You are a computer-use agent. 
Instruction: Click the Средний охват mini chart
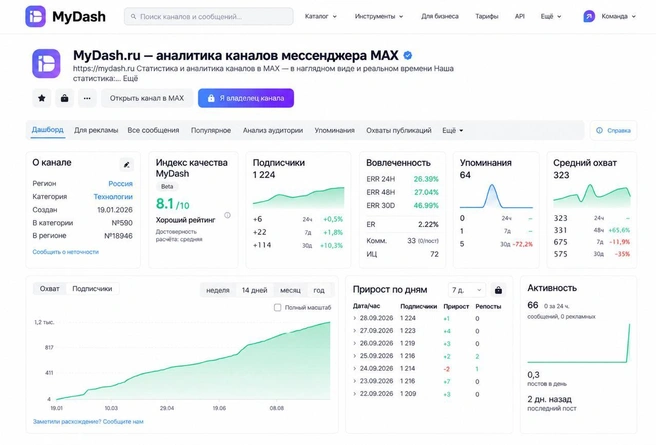pyautogui.click(x=592, y=196)
